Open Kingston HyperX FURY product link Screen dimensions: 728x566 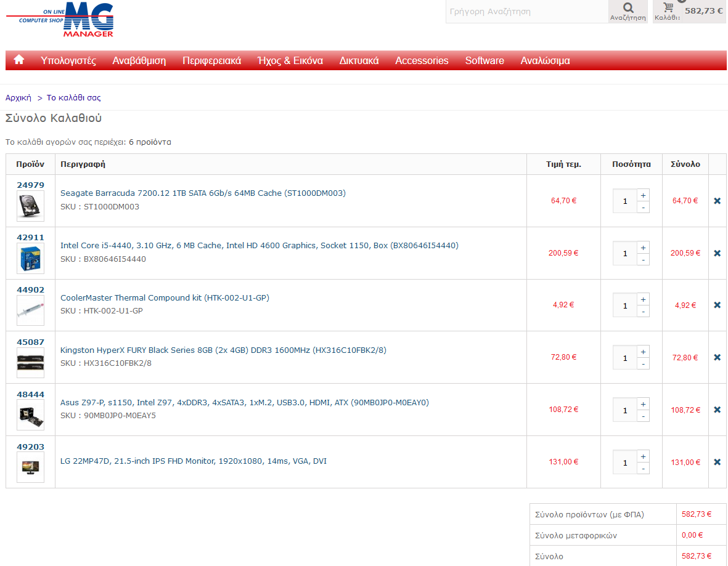(x=223, y=350)
